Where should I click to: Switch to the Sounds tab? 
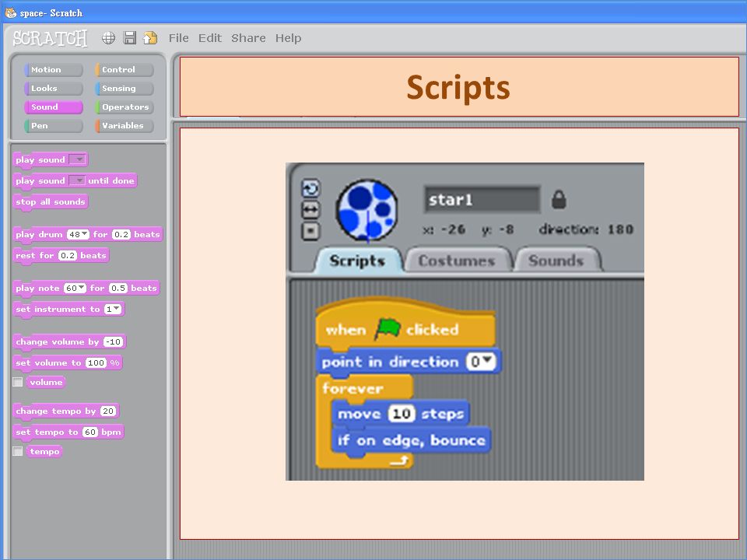coord(556,261)
